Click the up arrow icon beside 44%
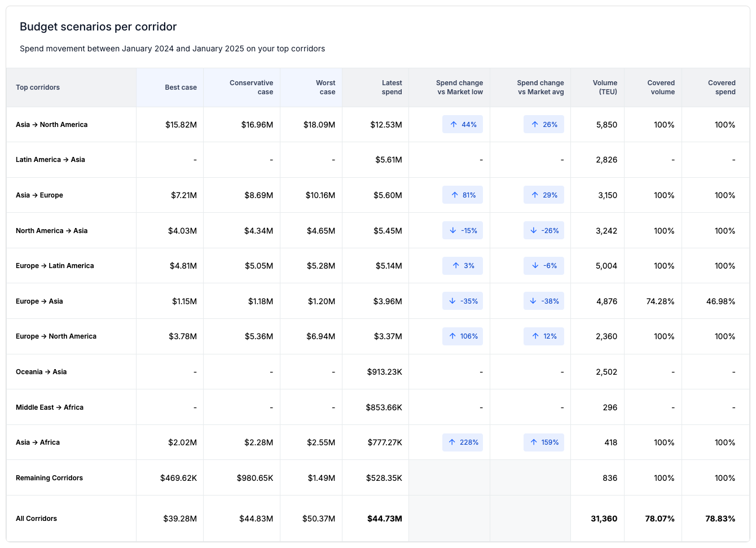This screenshot has height=548, width=756. (x=454, y=125)
